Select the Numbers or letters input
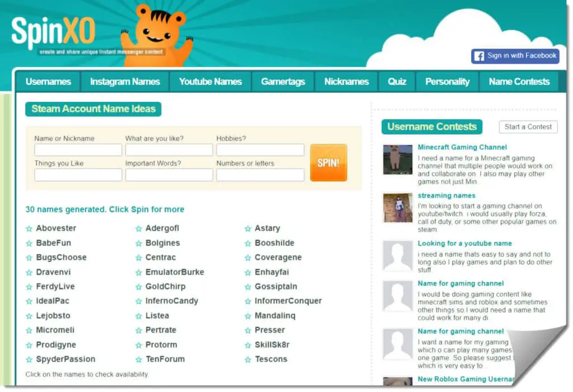The height and width of the screenshot is (392, 573). pos(260,175)
